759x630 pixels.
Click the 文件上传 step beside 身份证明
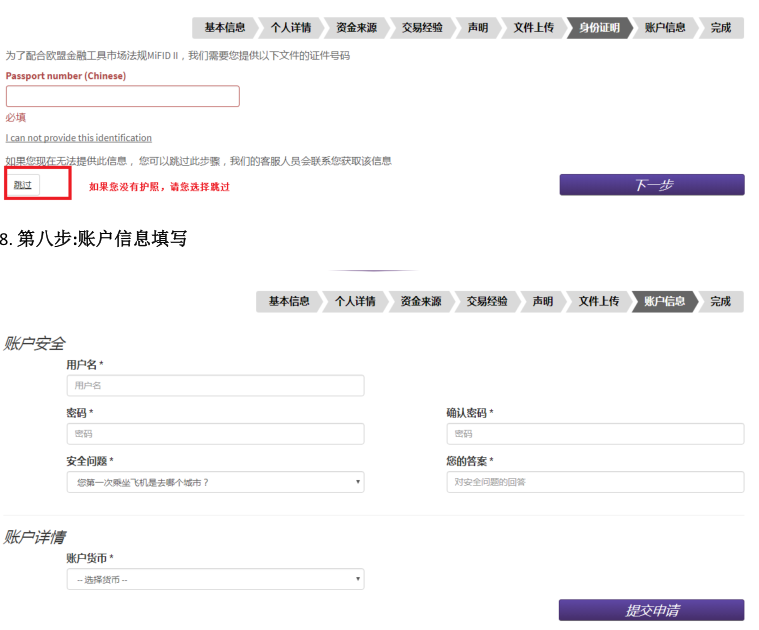coord(533,28)
